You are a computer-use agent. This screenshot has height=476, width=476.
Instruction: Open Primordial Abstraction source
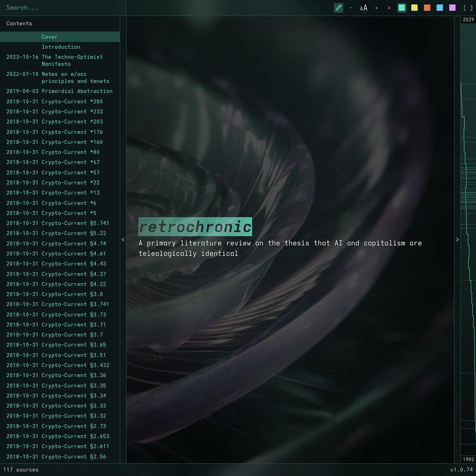(60, 91)
